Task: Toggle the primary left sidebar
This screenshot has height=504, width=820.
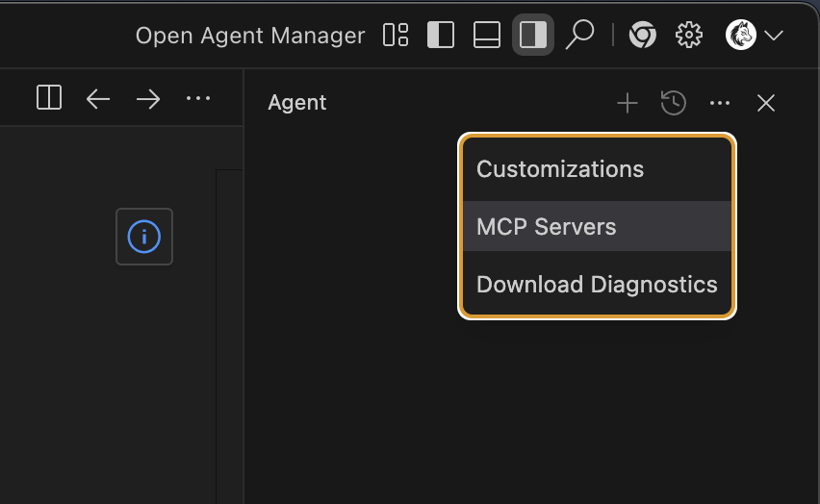Action: pos(441,36)
